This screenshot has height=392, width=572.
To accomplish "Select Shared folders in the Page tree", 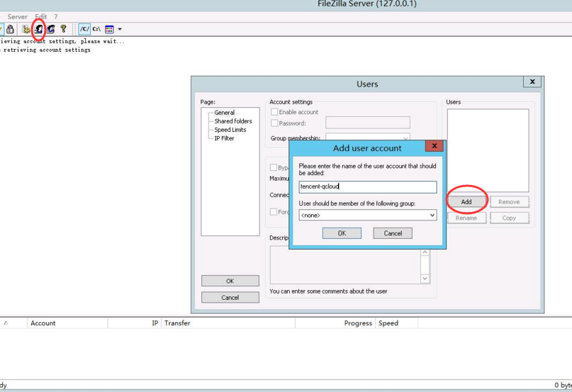I will click(232, 121).
